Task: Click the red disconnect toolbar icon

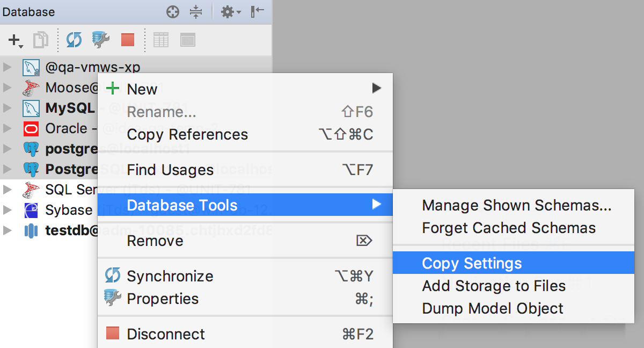Action: pyautogui.click(x=128, y=40)
